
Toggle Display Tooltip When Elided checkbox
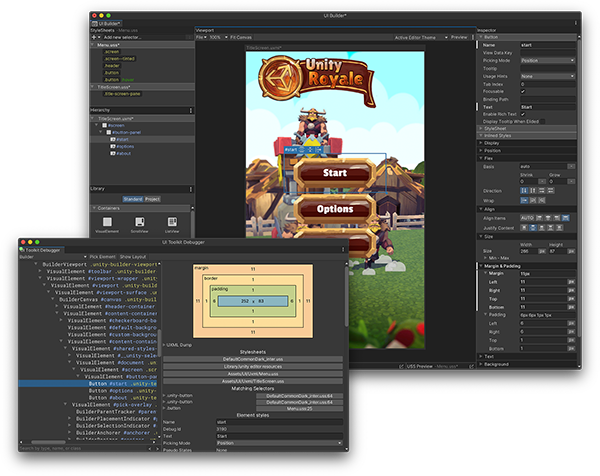click(543, 121)
